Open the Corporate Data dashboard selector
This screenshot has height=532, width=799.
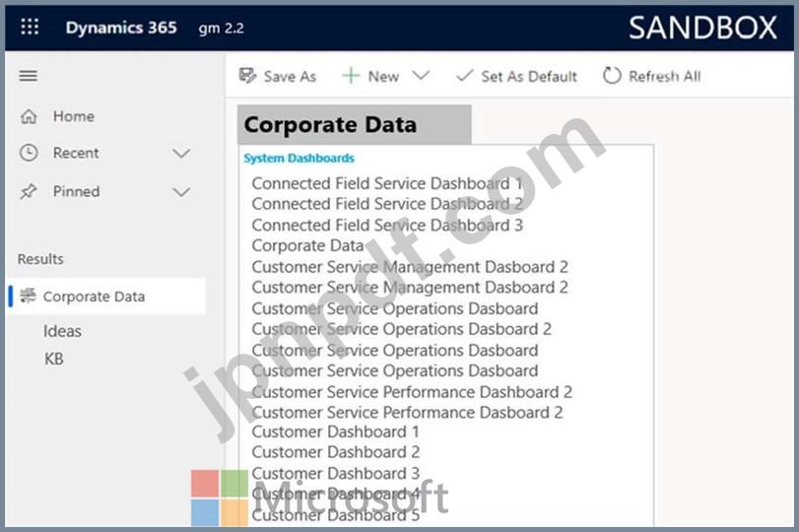pos(354,125)
